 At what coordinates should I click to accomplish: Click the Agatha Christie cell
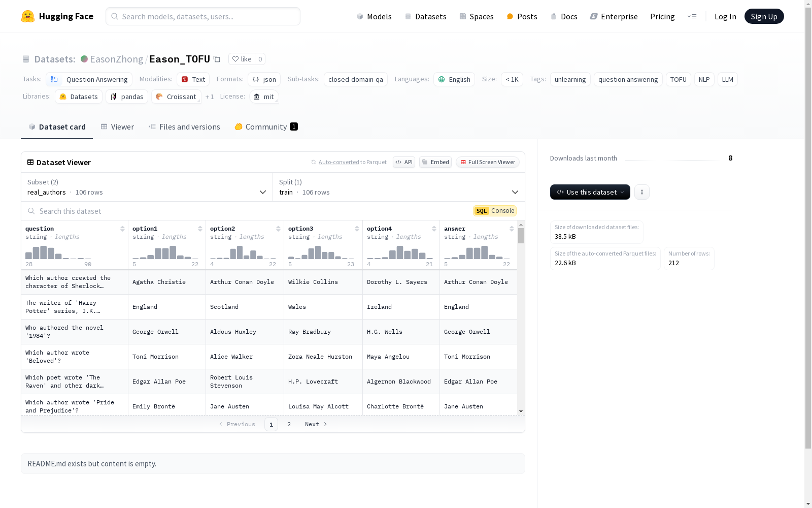coord(167,282)
